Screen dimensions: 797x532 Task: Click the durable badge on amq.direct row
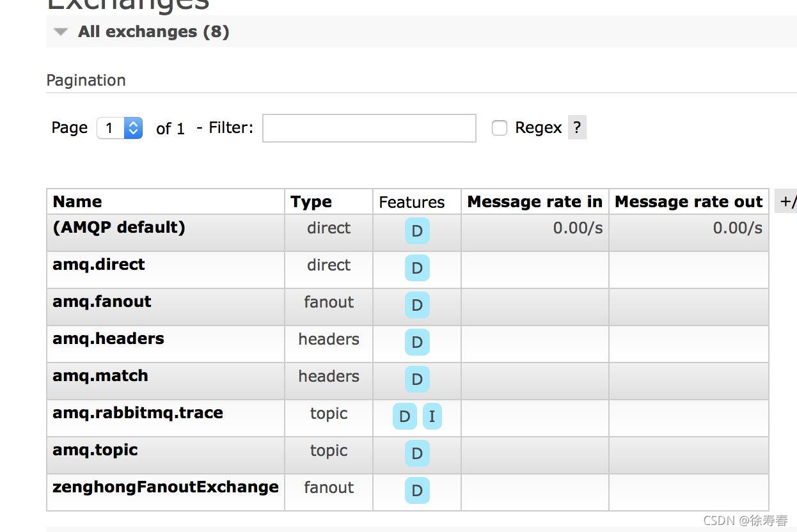pyautogui.click(x=417, y=269)
